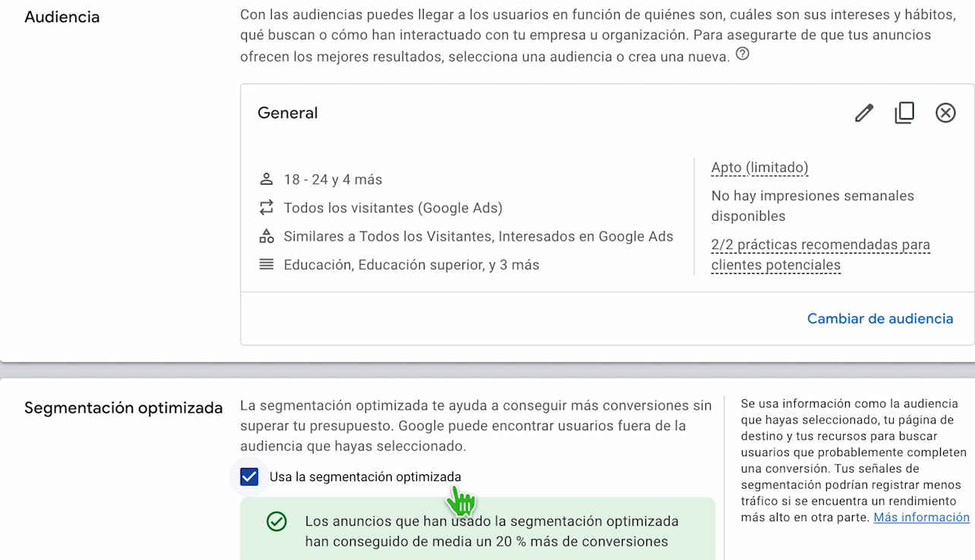
Task: Click the Audiencia section heading
Action: [x=62, y=17]
